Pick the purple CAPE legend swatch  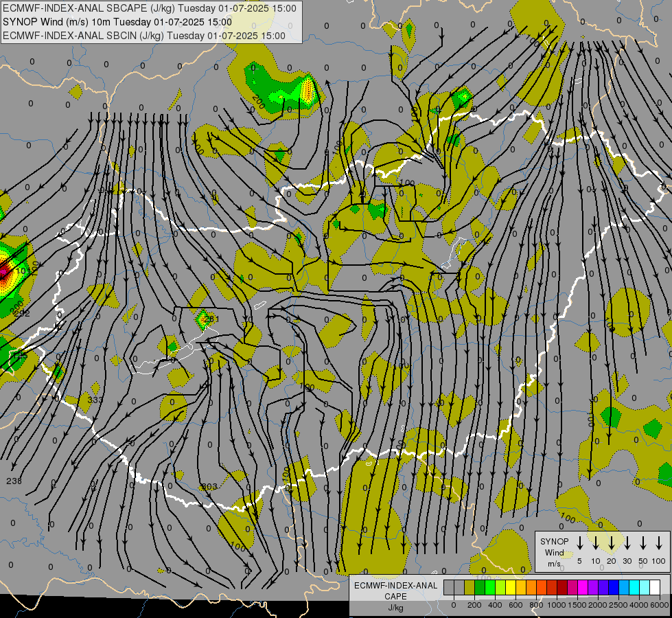pos(592,587)
